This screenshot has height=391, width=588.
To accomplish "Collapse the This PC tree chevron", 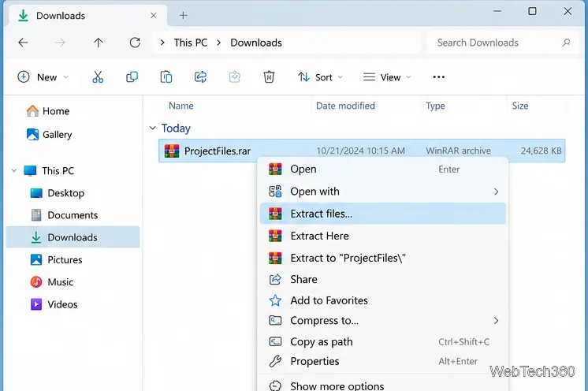I will pos(14,171).
